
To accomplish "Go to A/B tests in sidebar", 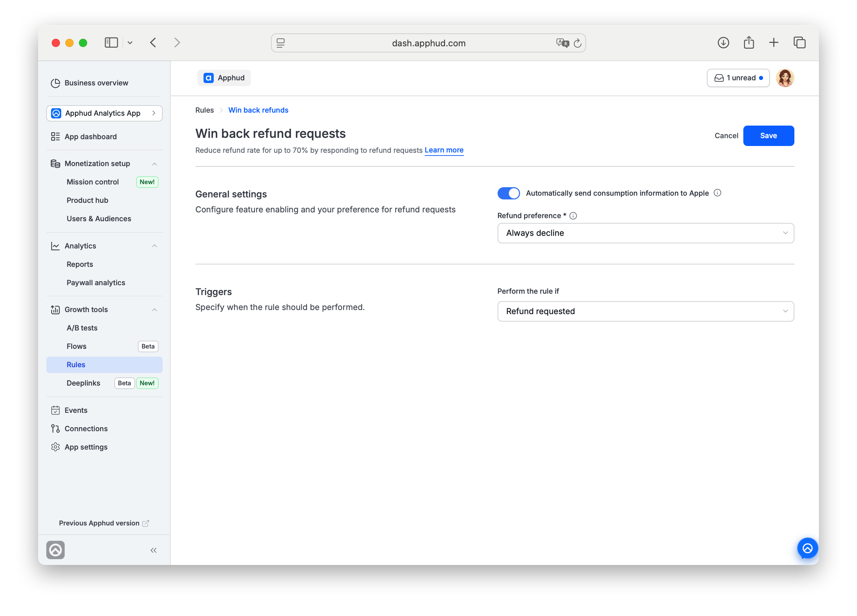I will pos(82,328).
